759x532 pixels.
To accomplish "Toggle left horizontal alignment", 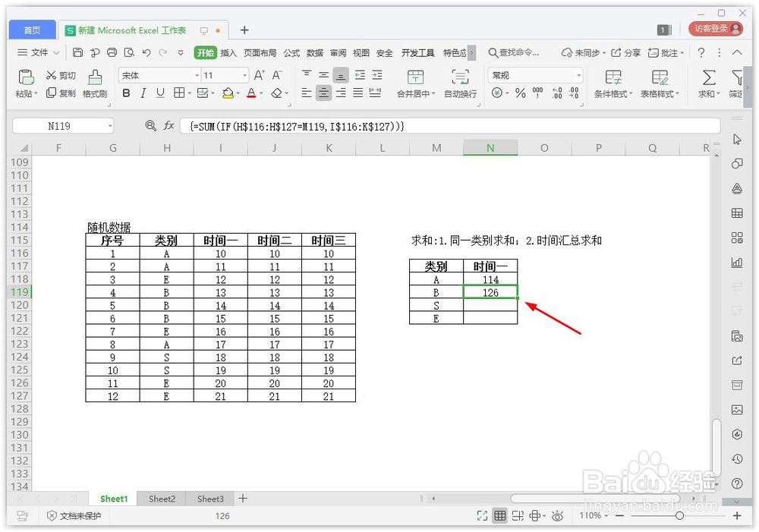I will click(x=307, y=93).
